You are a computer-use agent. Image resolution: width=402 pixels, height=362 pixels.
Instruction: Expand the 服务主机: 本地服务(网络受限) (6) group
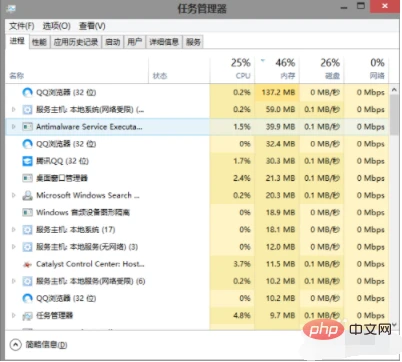point(14,281)
